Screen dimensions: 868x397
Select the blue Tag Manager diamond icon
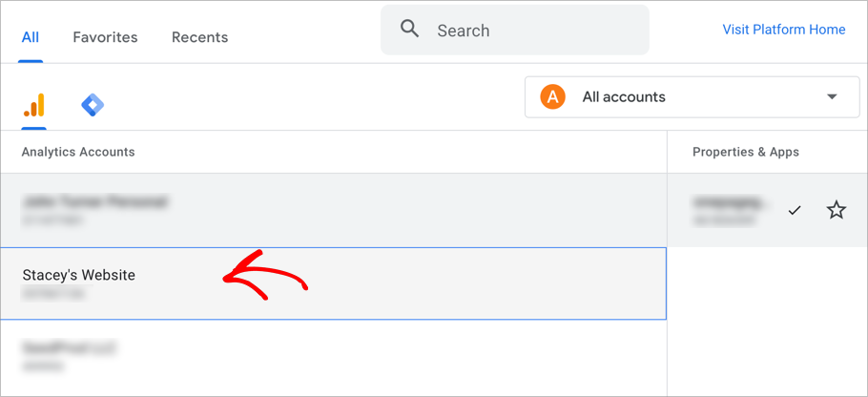[93, 104]
